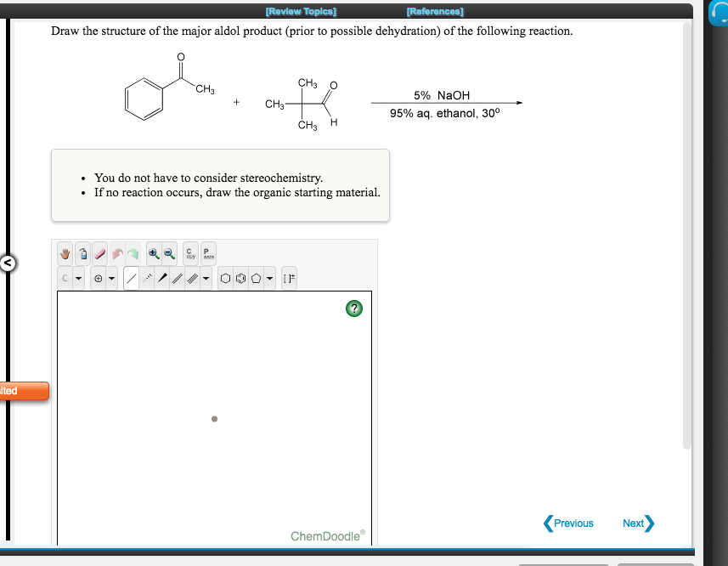Paste a copied structure
The height and width of the screenshot is (566, 728).
tap(206, 253)
